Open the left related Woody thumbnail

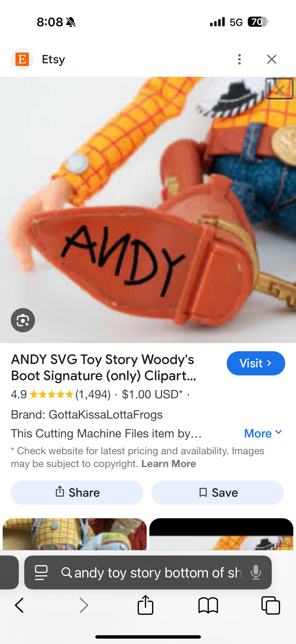coord(75,534)
